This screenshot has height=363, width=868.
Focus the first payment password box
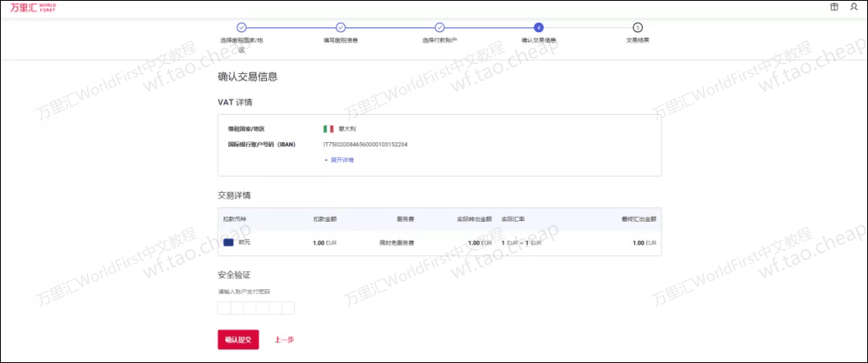(223, 308)
